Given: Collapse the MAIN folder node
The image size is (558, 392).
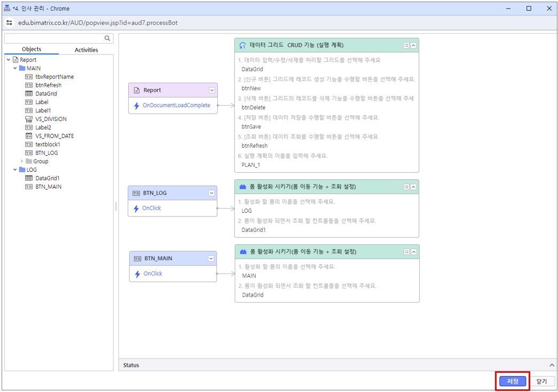Looking at the screenshot, I should (x=15, y=68).
